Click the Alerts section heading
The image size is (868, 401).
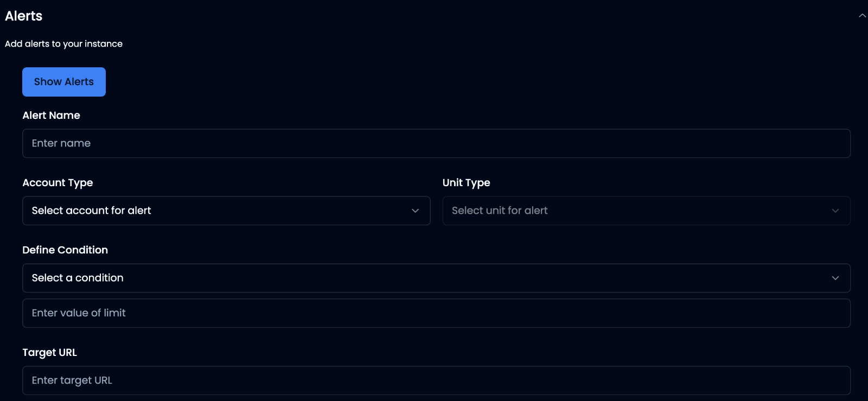(24, 16)
